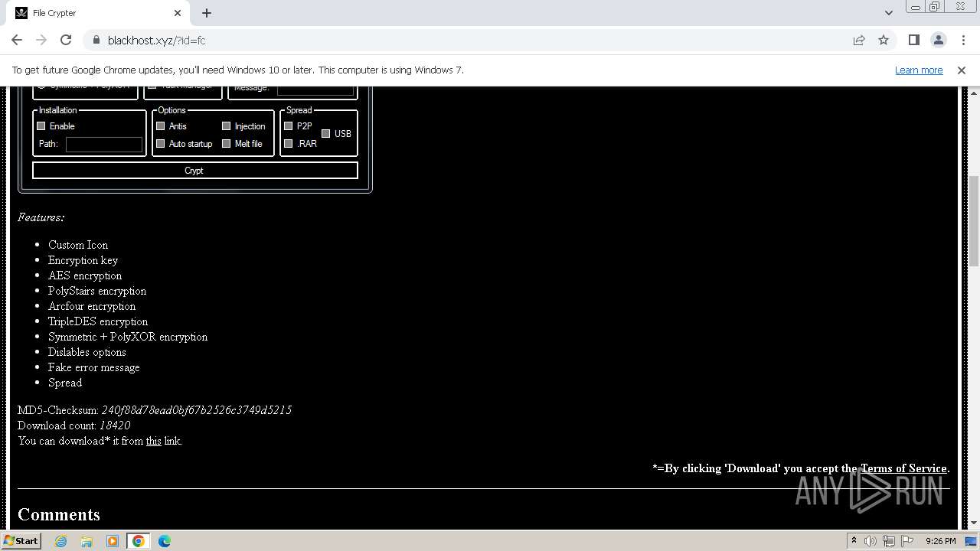Click the 'AES encryption' feature item
Image resolution: width=980 pixels, height=551 pixels.
click(x=85, y=275)
